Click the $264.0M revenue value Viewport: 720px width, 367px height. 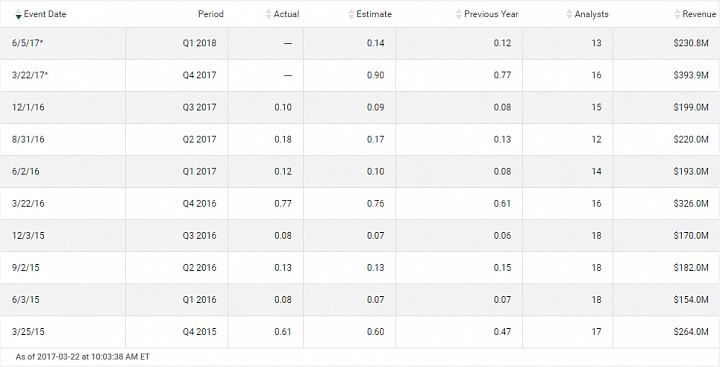tap(691, 332)
